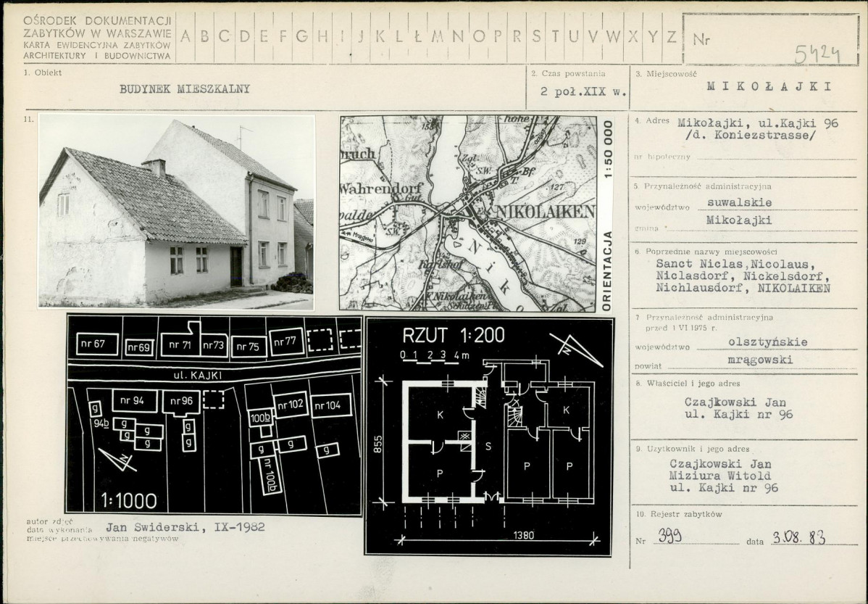Select the north arrow on floor plan
Image resolution: width=868 pixels, height=604 pixels.
coord(576,349)
